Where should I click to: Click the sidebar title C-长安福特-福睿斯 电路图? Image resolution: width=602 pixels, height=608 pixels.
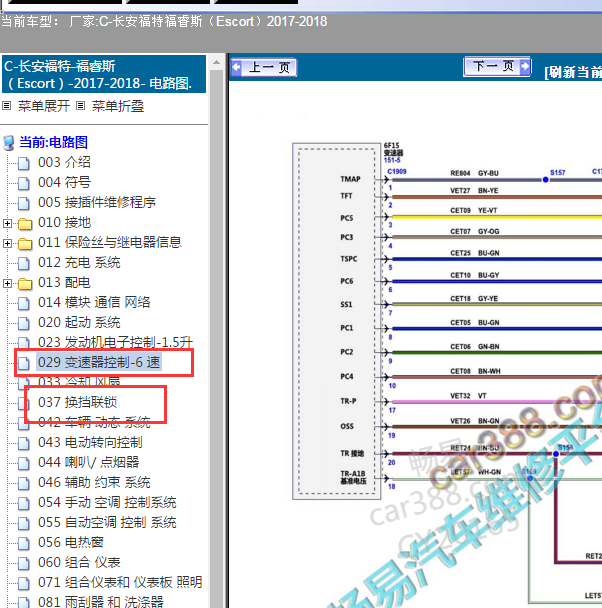tap(104, 74)
